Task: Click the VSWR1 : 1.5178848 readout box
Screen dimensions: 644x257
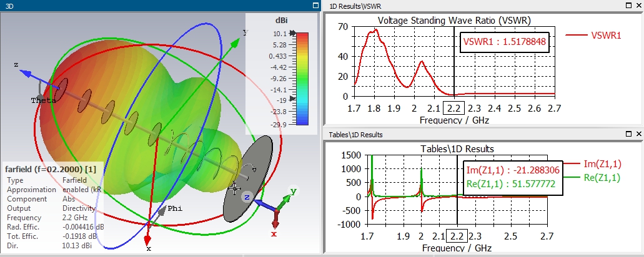Action: 504,42
